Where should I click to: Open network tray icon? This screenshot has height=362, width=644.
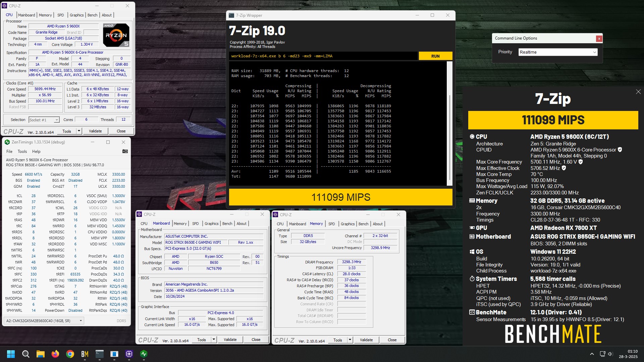tap(603, 354)
